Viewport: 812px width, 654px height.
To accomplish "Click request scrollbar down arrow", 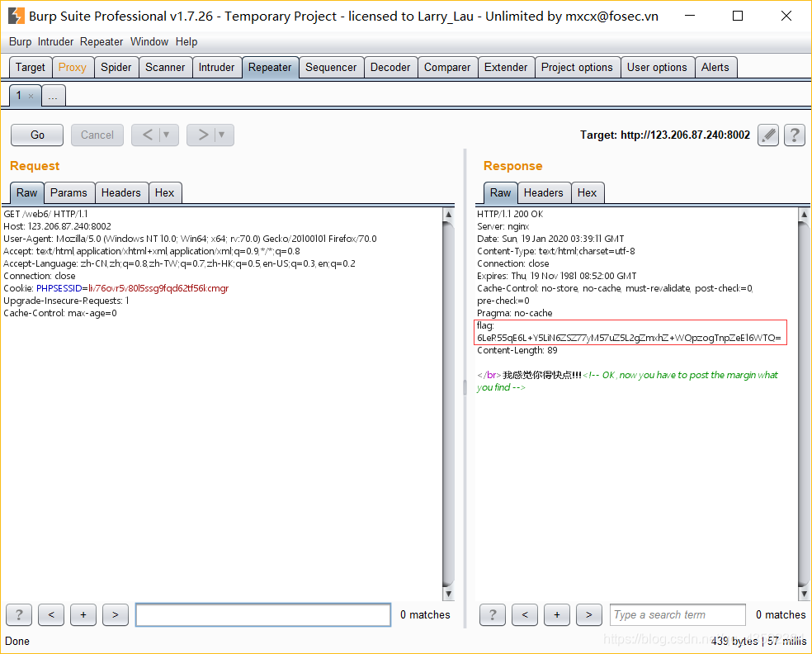I will 448,594.
